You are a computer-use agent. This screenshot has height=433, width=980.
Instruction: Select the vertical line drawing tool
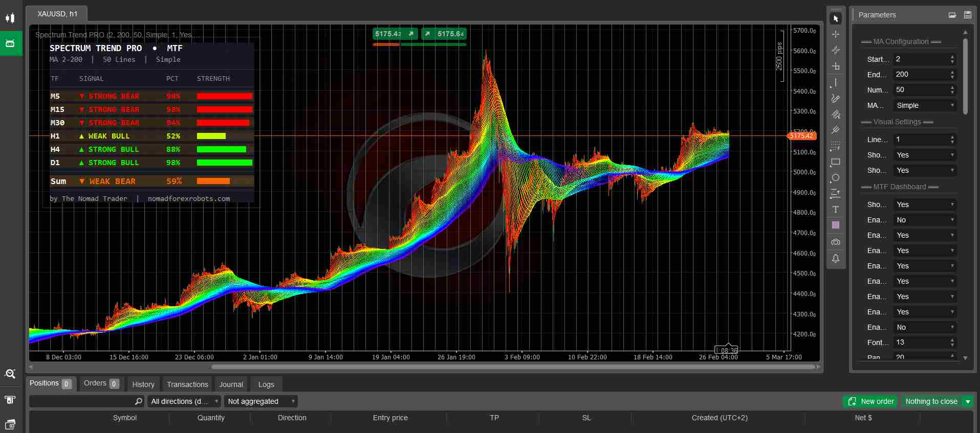(x=835, y=82)
